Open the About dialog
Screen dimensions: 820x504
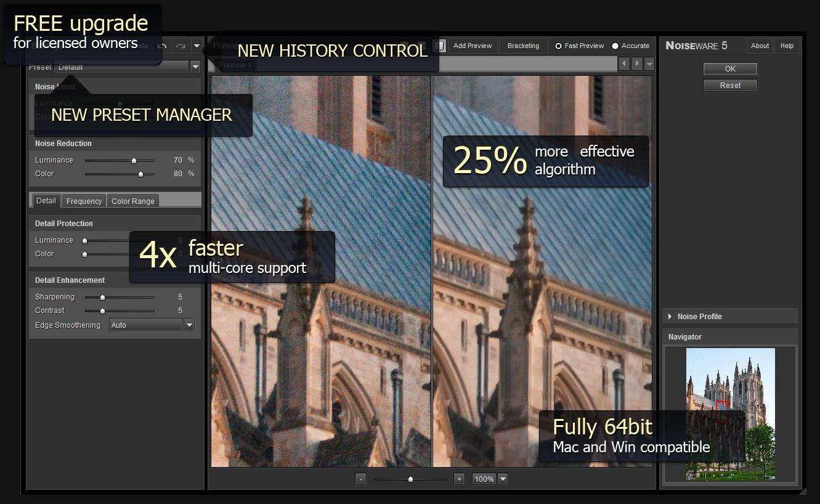[760, 46]
